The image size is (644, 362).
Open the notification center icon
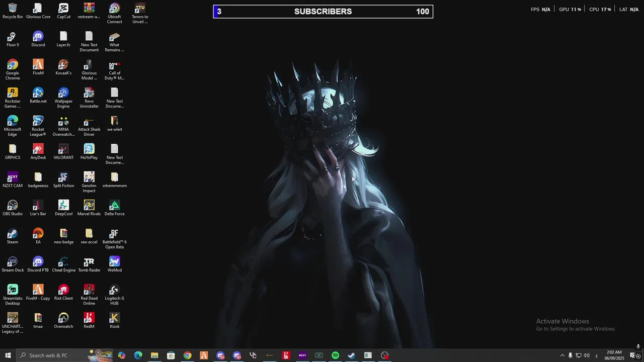[632, 355]
